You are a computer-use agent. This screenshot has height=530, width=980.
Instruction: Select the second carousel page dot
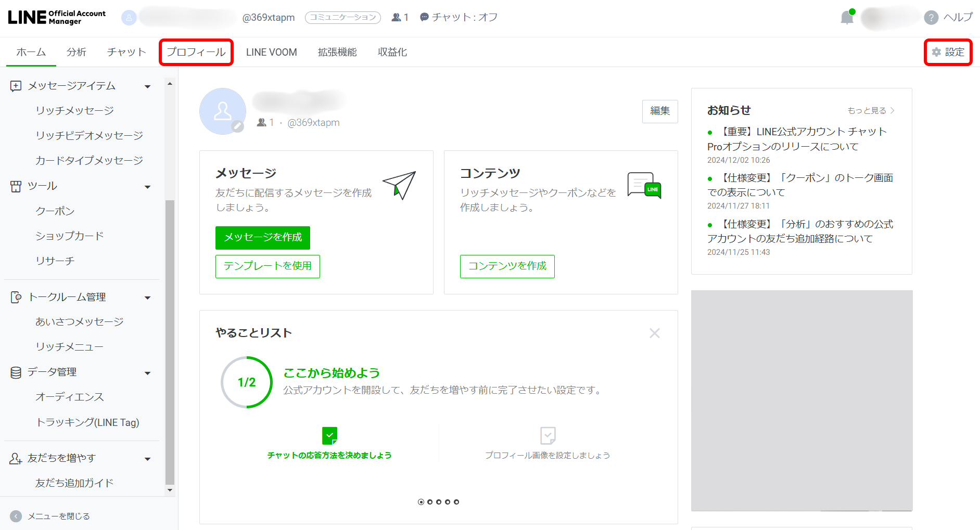[x=430, y=502]
